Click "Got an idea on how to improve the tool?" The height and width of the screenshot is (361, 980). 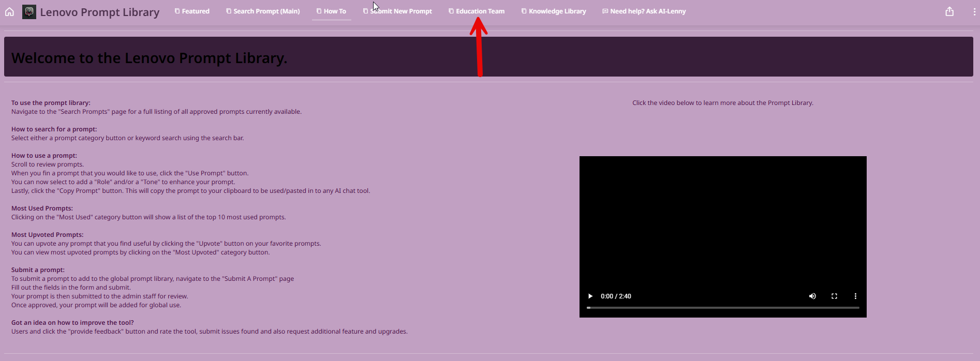[72, 323]
